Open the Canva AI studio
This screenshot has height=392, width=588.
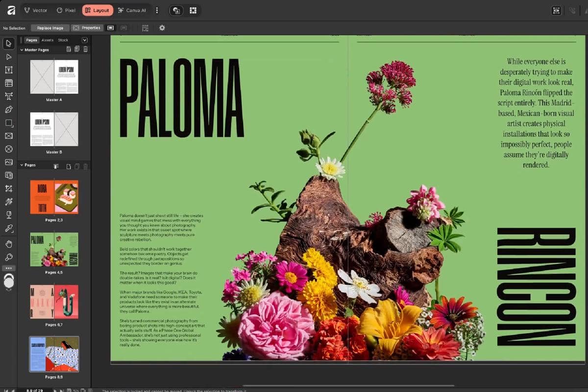(x=133, y=10)
